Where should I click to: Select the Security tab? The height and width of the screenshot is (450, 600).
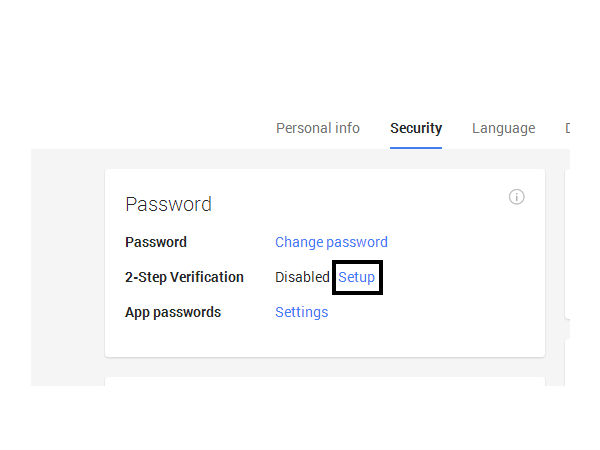[x=416, y=128]
